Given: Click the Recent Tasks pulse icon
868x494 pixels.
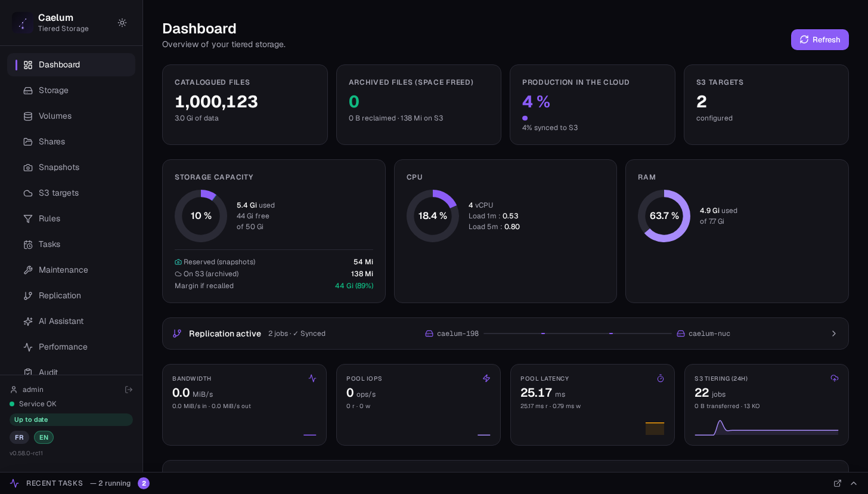Looking at the screenshot, I should (14, 483).
